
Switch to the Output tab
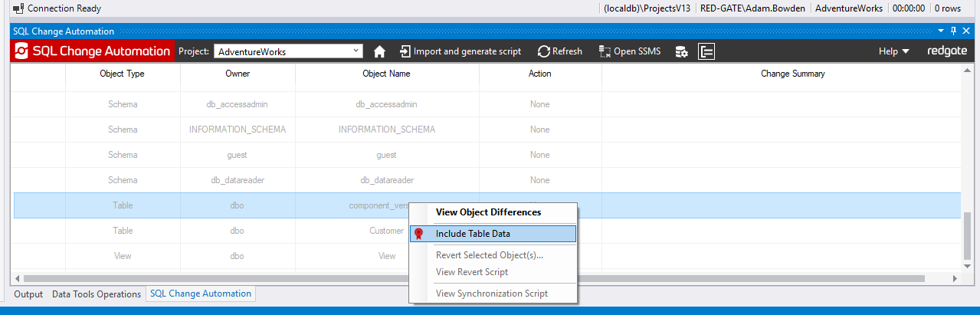[28, 294]
